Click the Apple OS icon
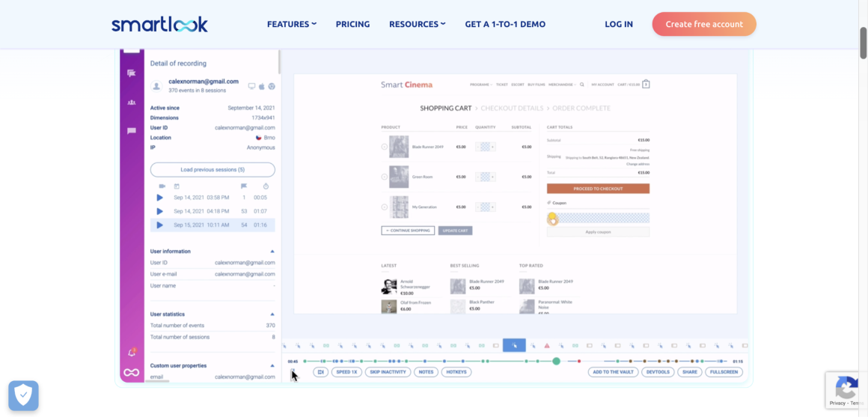The height and width of the screenshot is (417, 868). (x=262, y=86)
